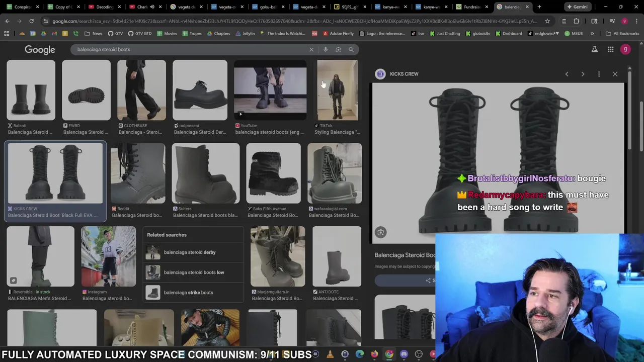Open the Chrome apps shortcut grid
644x362 pixels.
click(7, 34)
